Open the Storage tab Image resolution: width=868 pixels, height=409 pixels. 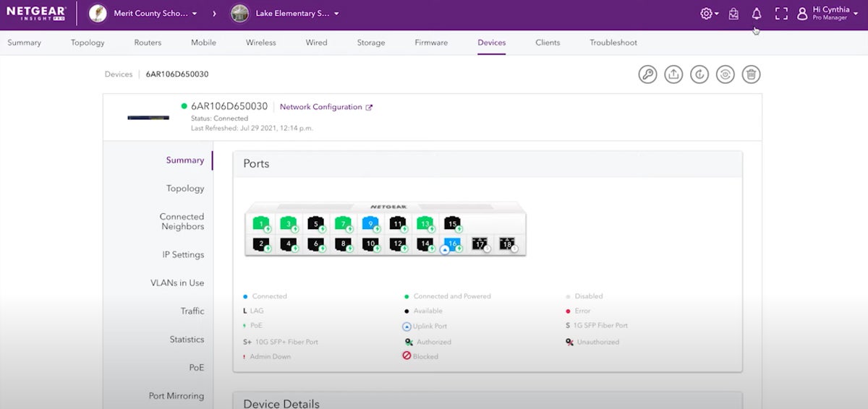[371, 43]
